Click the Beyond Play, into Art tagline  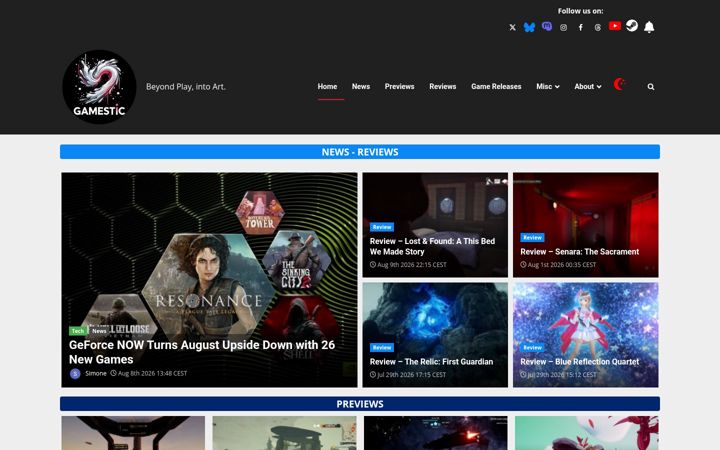(x=186, y=86)
